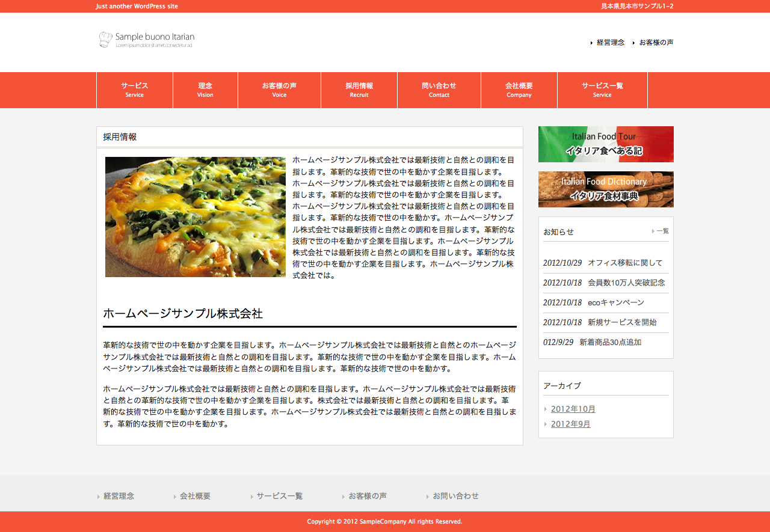Open the 問い合わせ Contact navigation tab
The width and height of the screenshot is (770, 532).
pos(439,90)
